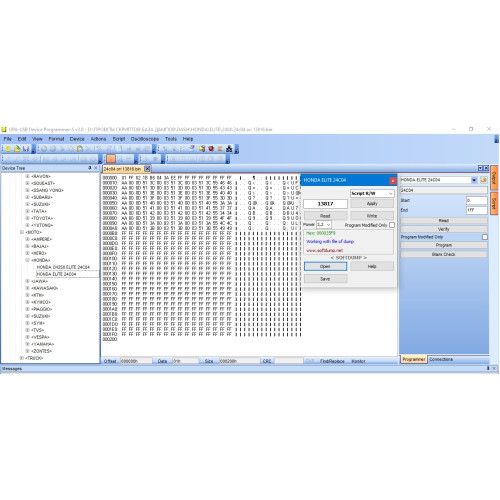Image resolution: width=500 pixels, height=500 pixels.
Task: Select HONDA ELITE 24C04 in device tree
Action: click(x=56, y=274)
